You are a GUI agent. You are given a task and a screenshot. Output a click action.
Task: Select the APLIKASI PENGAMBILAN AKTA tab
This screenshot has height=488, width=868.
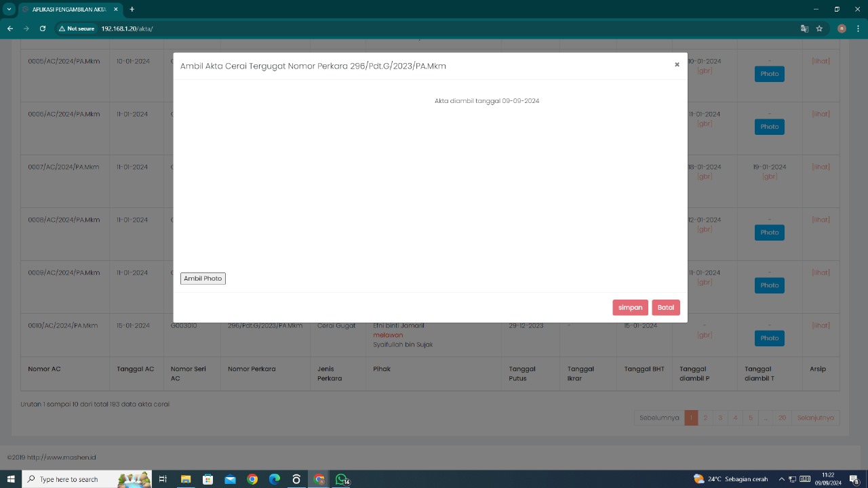click(68, 9)
